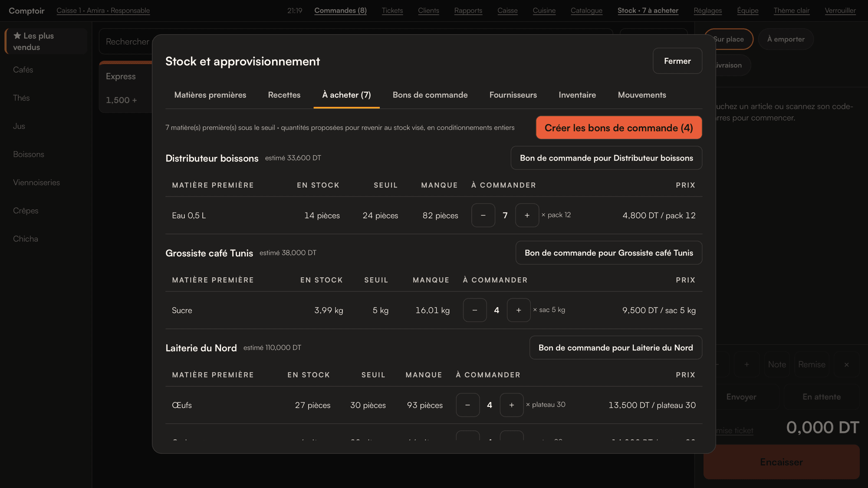
Task: Open Catalogue page
Action: (586, 10)
